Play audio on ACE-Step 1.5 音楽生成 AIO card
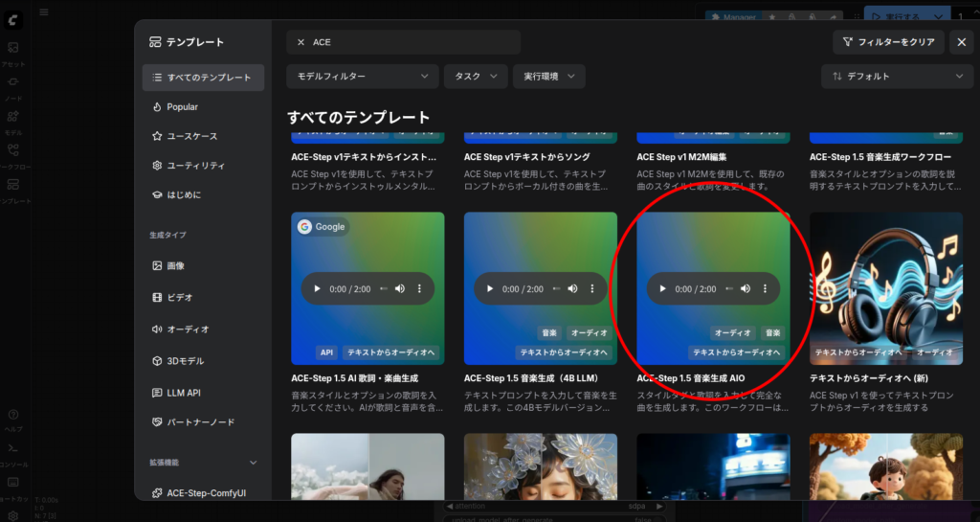The image size is (980, 522). click(x=662, y=289)
